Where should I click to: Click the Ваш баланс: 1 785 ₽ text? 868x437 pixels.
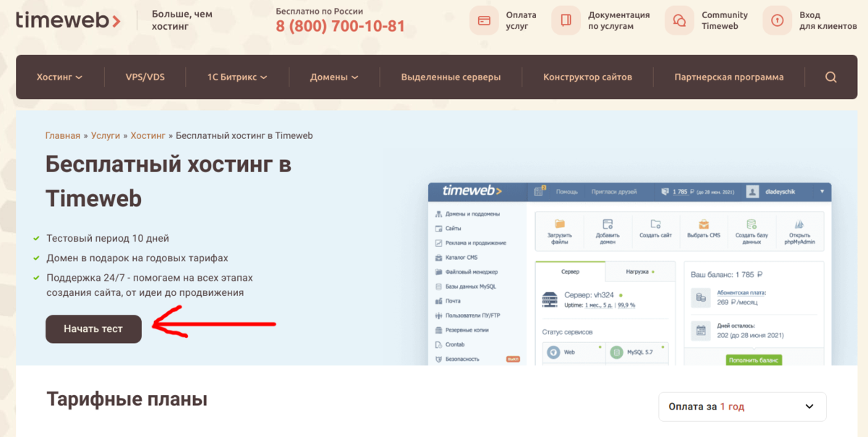click(727, 275)
